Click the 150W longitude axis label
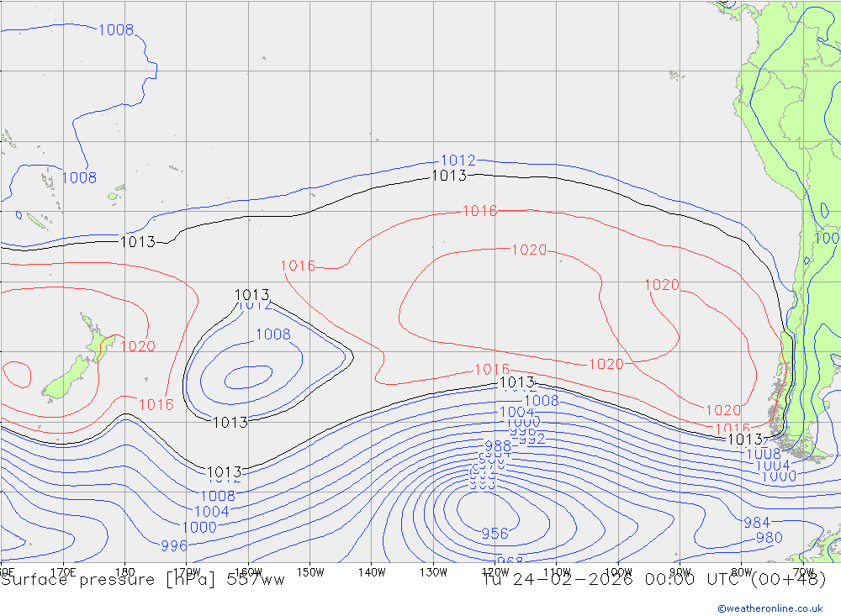This screenshot has height=616, width=841. 310,572
